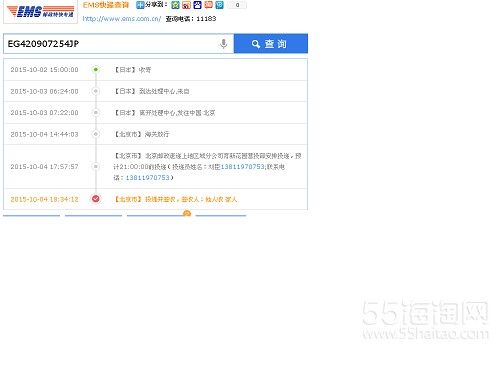Viewport: 500px width, 375px height.
Task: Click the microphone voice input icon
Action: tap(224, 44)
